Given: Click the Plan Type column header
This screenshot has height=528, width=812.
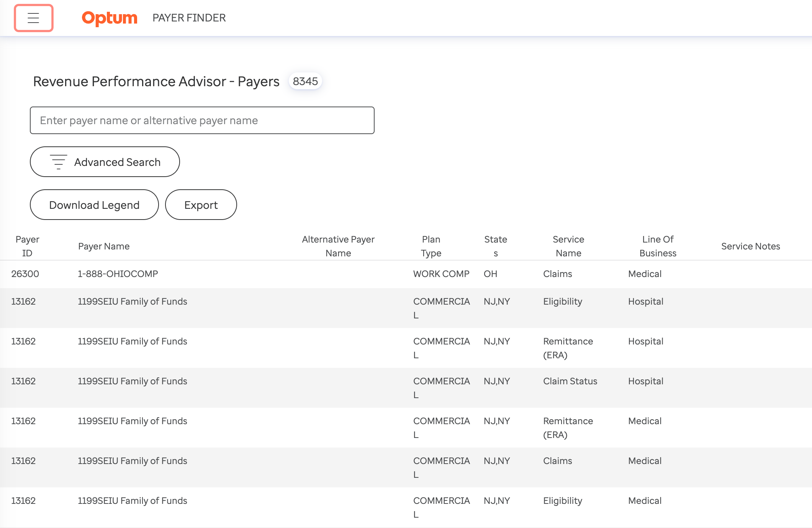Looking at the screenshot, I should point(431,246).
